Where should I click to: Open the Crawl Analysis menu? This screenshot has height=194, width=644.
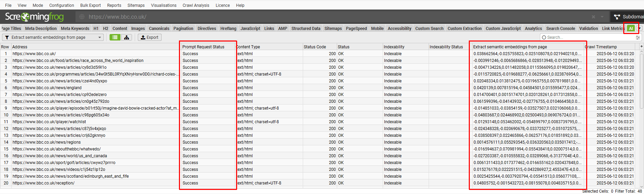coord(196,5)
